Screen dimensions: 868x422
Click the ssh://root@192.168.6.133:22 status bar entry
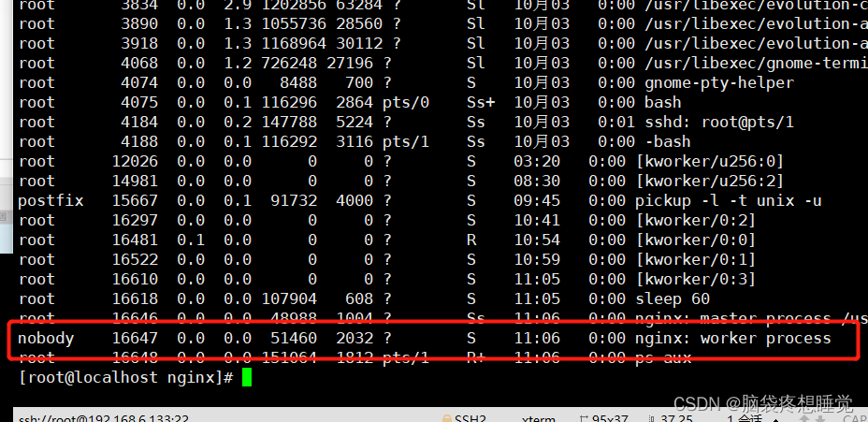(x=104, y=418)
